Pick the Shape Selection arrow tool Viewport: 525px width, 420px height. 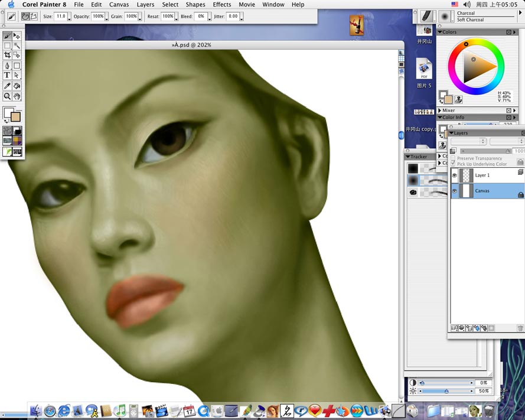pos(17,76)
